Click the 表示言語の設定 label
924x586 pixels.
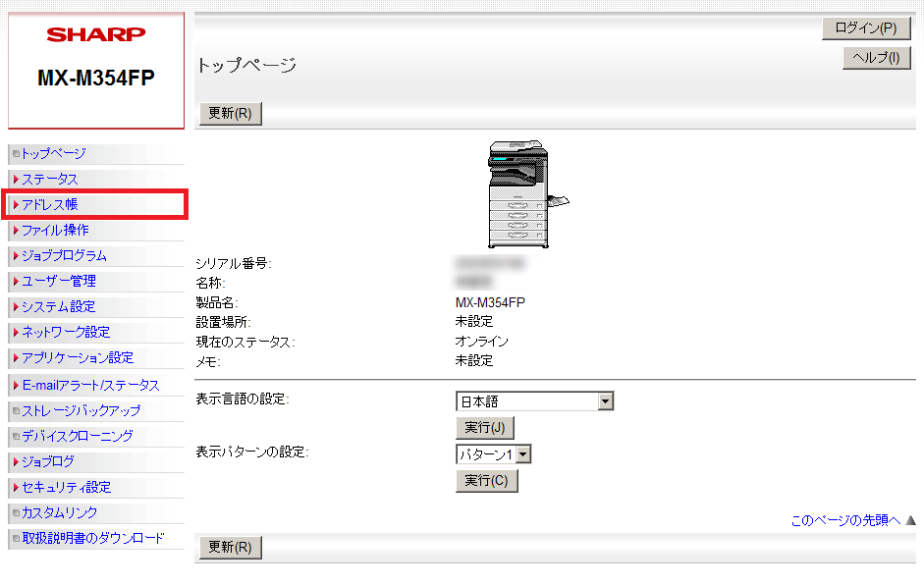243,399
